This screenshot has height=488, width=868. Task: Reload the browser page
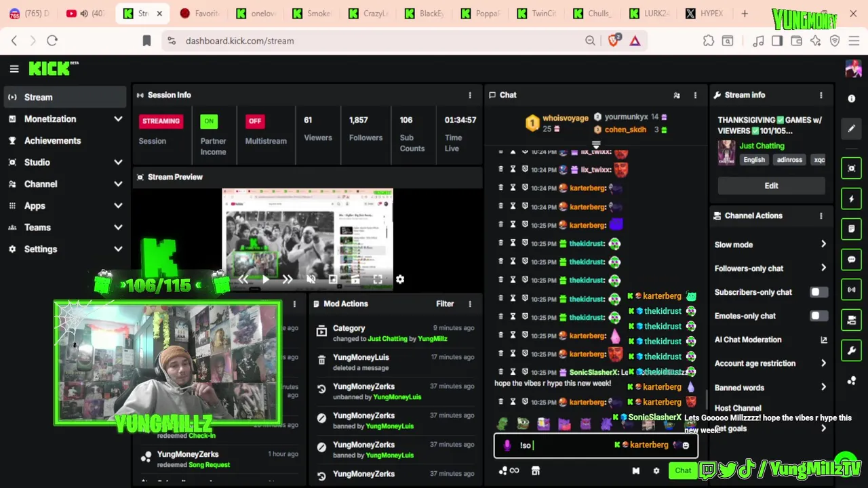coord(52,41)
